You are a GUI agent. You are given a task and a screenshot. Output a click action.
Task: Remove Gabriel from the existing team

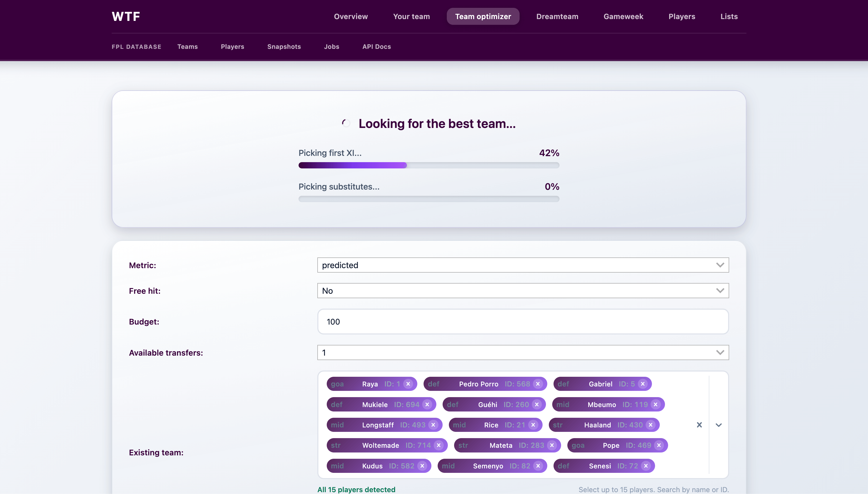[x=642, y=384]
